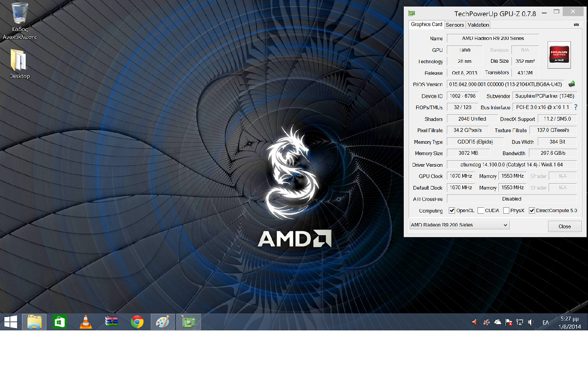Click the Bus Width value 384 Bit
Screen dimensions: 588x369
pyautogui.click(x=557, y=142)
